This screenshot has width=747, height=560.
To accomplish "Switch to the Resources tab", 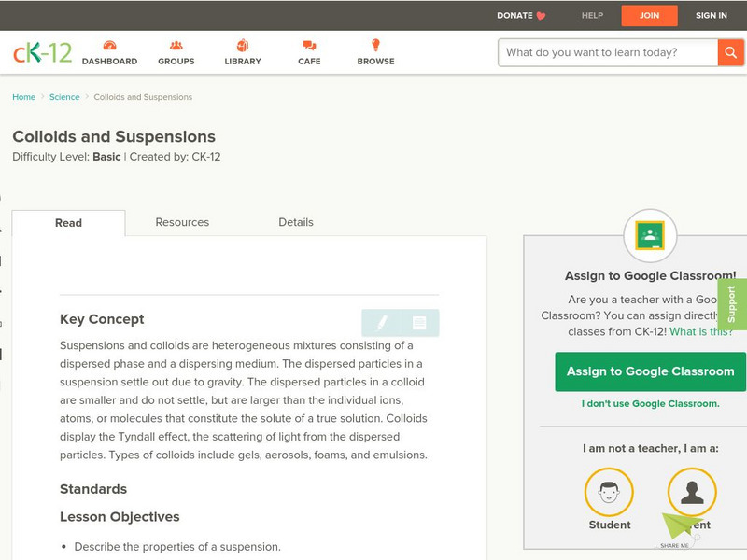I will [182, 222].
